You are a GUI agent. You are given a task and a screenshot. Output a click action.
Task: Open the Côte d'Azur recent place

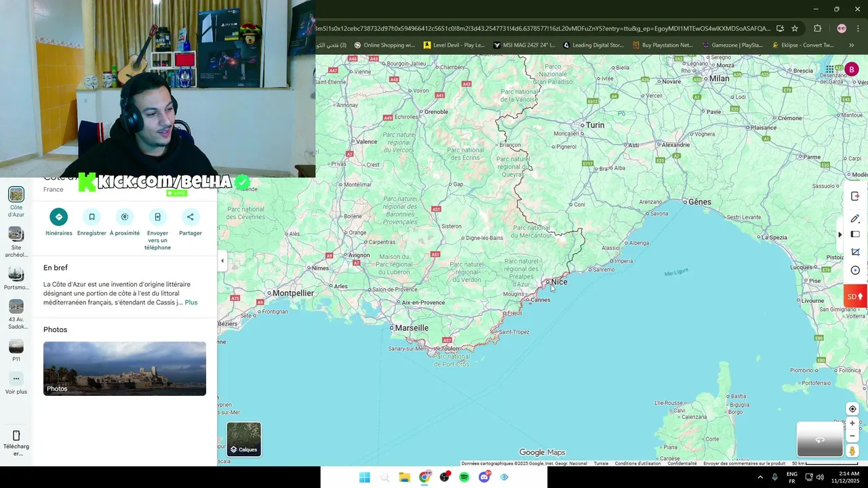(x=16, y=201)
